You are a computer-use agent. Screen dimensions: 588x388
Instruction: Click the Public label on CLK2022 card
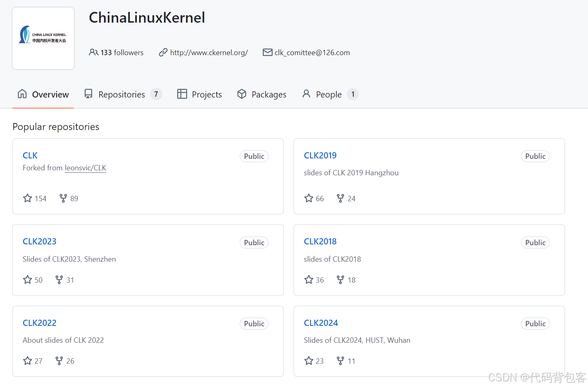coord(254,324)
